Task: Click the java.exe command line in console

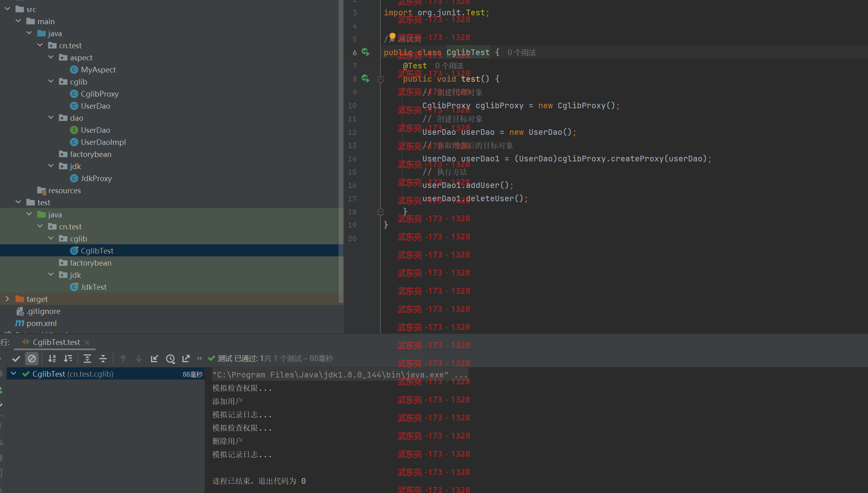Action: coord(339,375)
